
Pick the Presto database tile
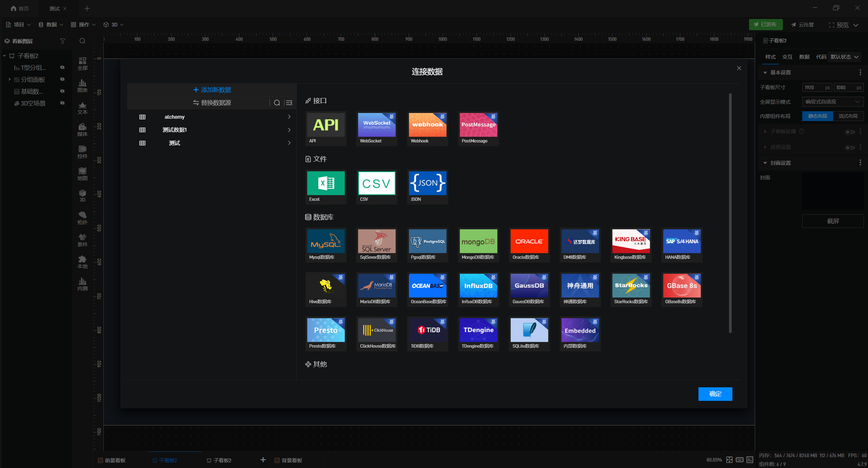coord(326,334)
